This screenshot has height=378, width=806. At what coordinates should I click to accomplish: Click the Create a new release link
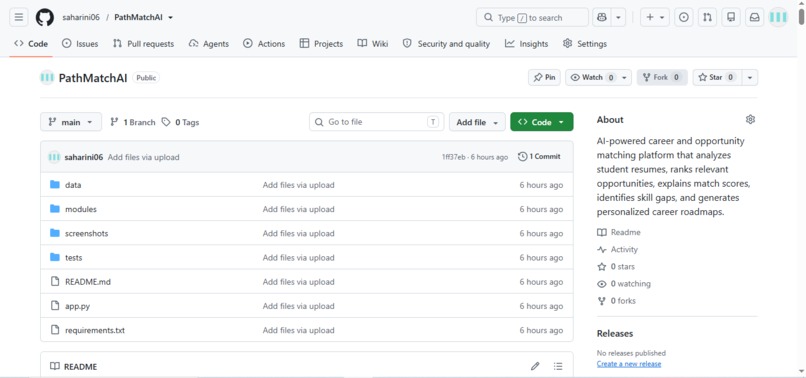coord(629,364)
